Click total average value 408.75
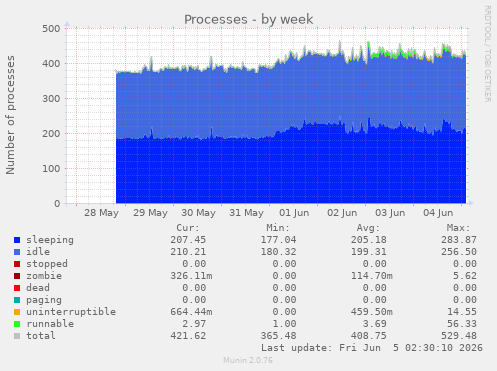The width and height of the screenshot is (497, 371). pos(369,336)
